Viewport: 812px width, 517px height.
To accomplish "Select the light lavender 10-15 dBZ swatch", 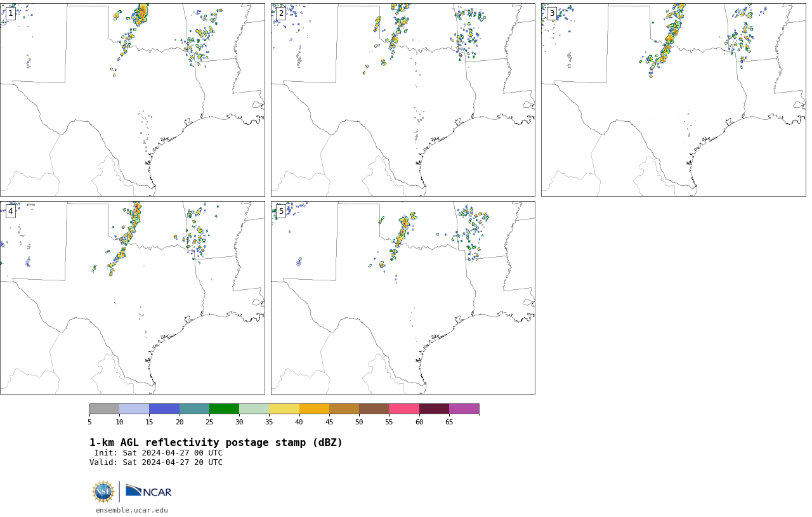I will (x=134, y=409).
